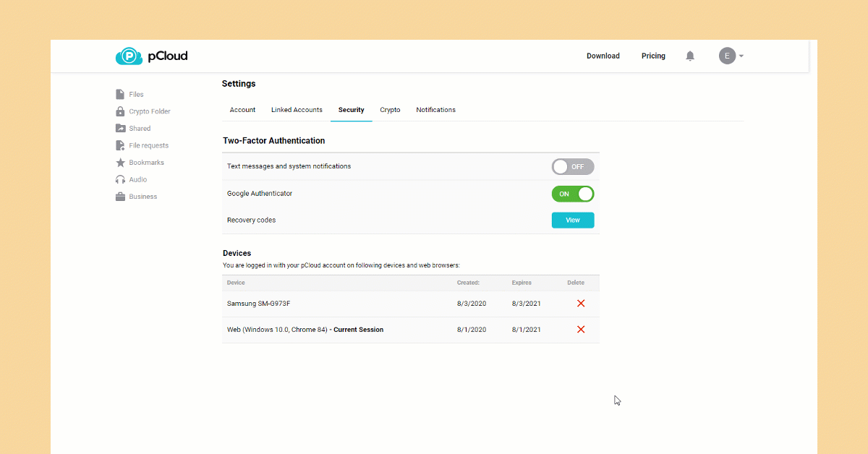Click the Recovery codes label
The height and width of the screenshot is (454, 868).
pos(251,220)
